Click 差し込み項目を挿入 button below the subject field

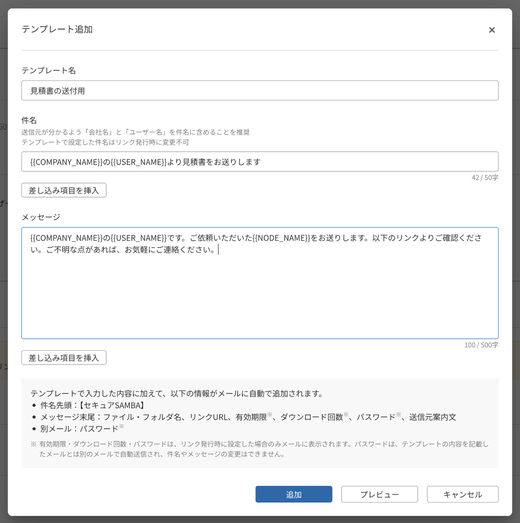click(64, 190)
